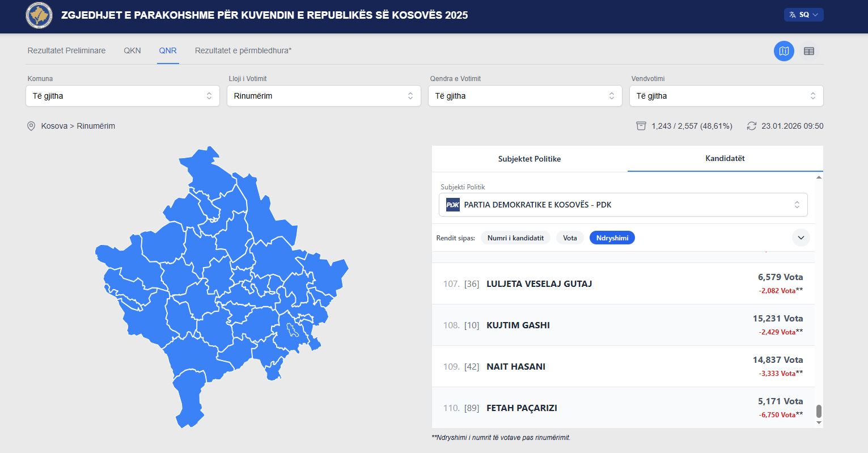Image resolution: width=868 pixels, height=453 pixels.
Task: Sort candidates by Numri i kandidatit
Action: (x=515, y=238)
